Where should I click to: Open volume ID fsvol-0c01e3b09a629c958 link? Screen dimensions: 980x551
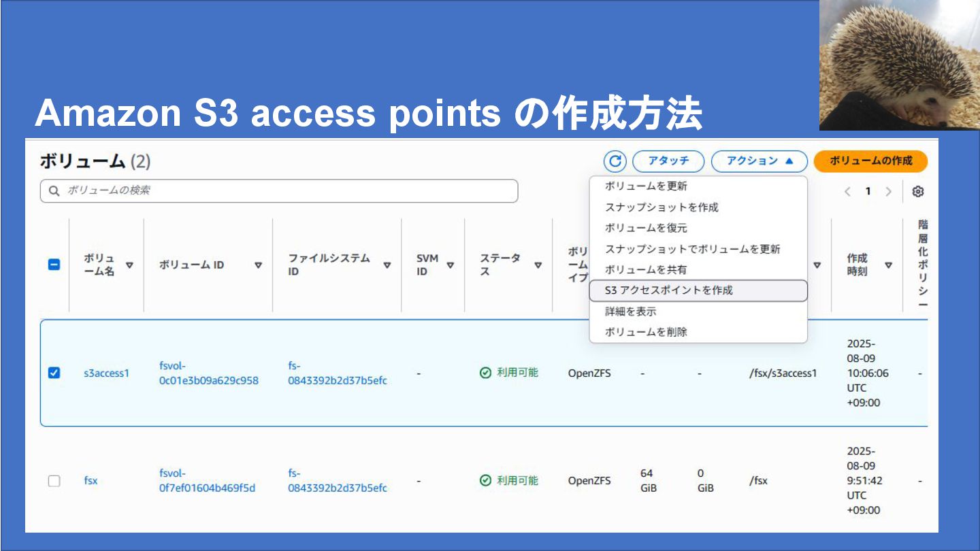[x=209, y=373]
